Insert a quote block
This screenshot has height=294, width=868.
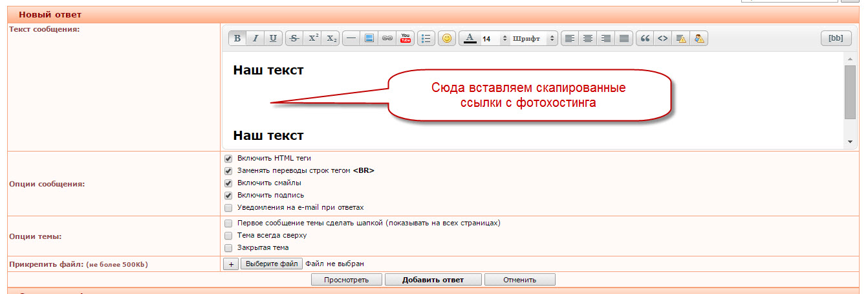coord(645,39)
